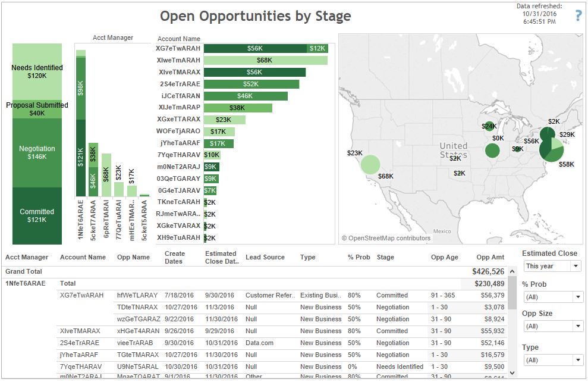Expand the % Prob filter dropdown
Screen dimensions: 588x382
click(x=552, y=297)
